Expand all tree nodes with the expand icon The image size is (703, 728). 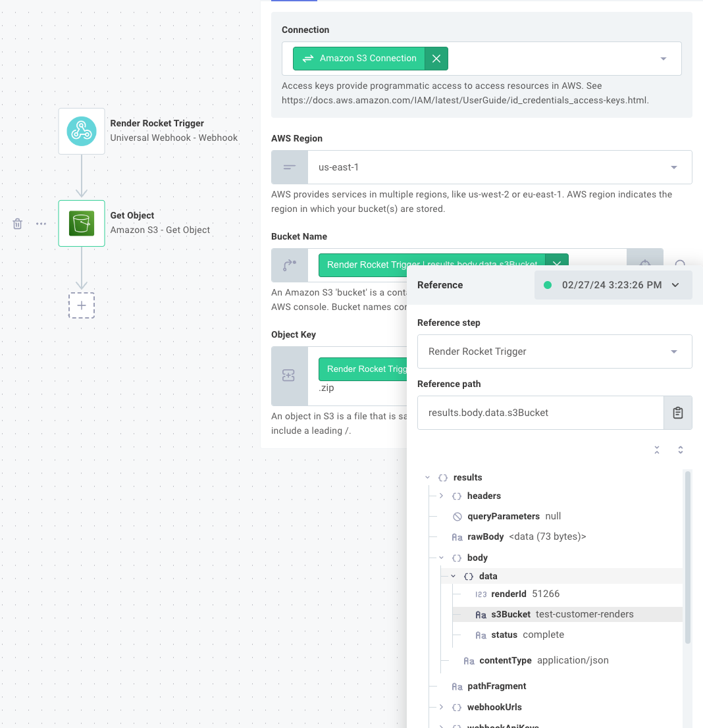click(679, 450)
